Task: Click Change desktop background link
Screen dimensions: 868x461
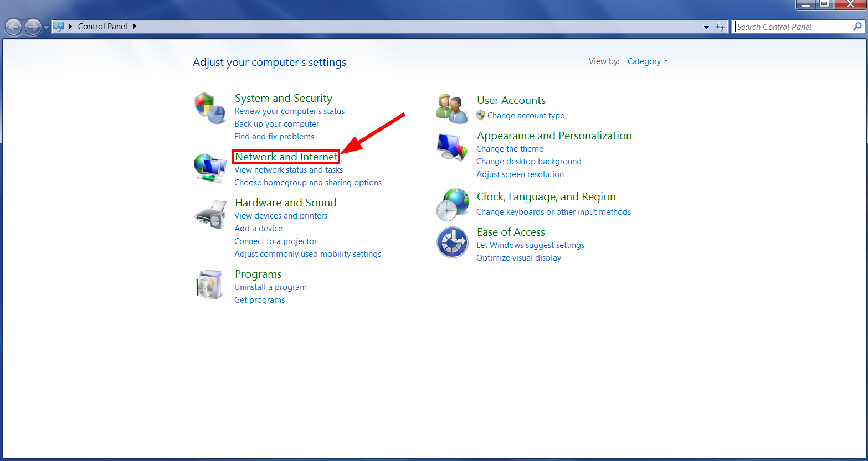Action: 528,162
